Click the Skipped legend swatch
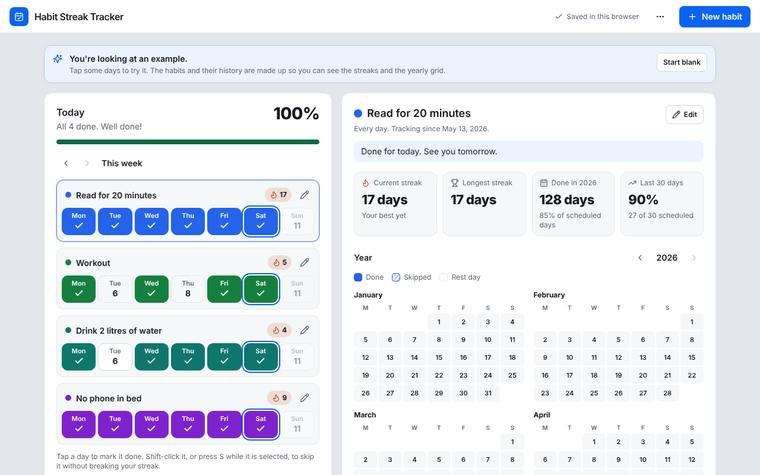Screen dimensions: 760x475 396,277
